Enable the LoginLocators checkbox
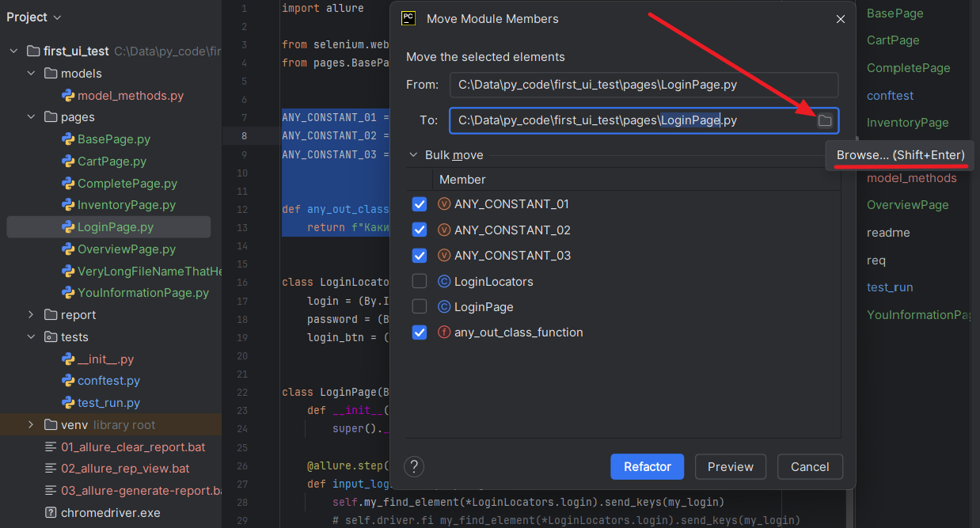The width and height of the screenshot is (980, 528). pos(420,282)
